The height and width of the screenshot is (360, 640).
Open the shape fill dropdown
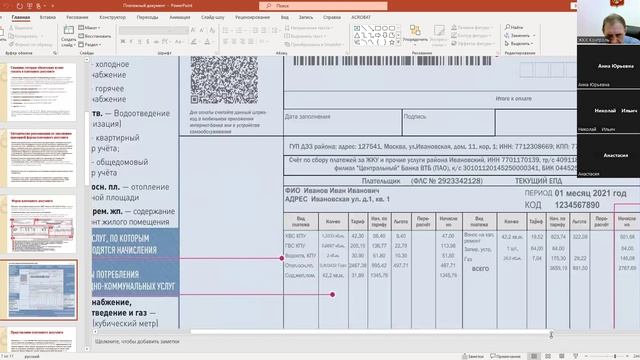pos(473,27)
